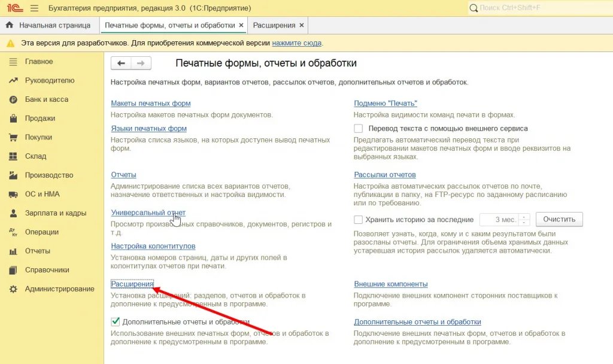
Task: Click the Зарплата и кадры person icon
Action: pyautogui.click(x=13, y=213)
